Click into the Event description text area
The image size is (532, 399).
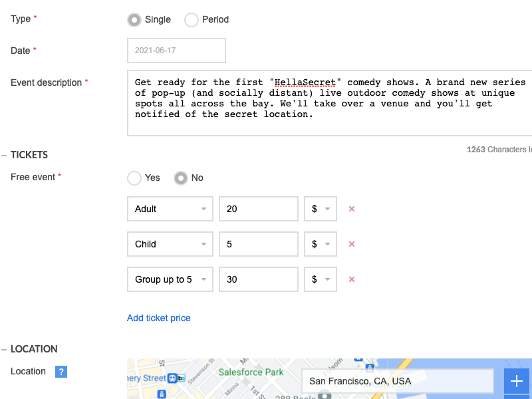click(x=330, y=103)
